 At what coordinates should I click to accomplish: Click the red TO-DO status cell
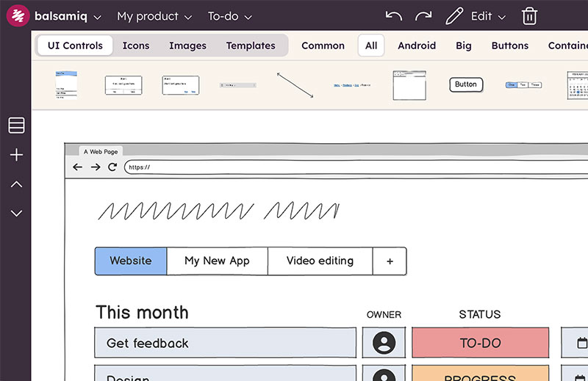(481, 342)
